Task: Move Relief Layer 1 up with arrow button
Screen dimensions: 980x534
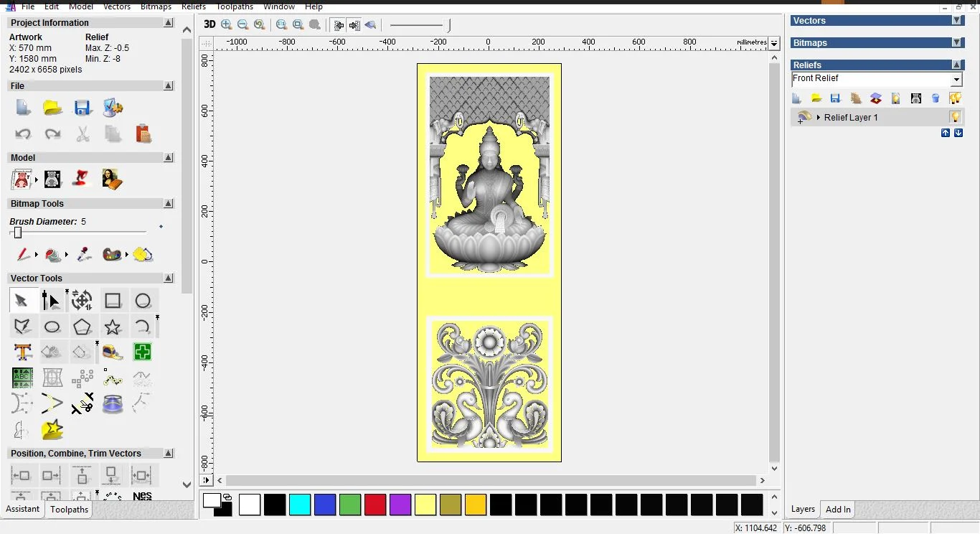Action: pos(945,133)
